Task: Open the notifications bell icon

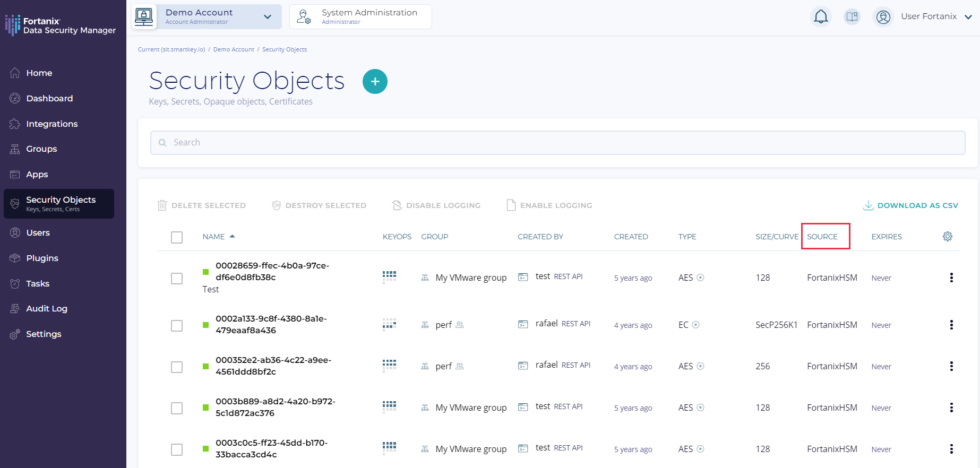Action: pos(821,17)
